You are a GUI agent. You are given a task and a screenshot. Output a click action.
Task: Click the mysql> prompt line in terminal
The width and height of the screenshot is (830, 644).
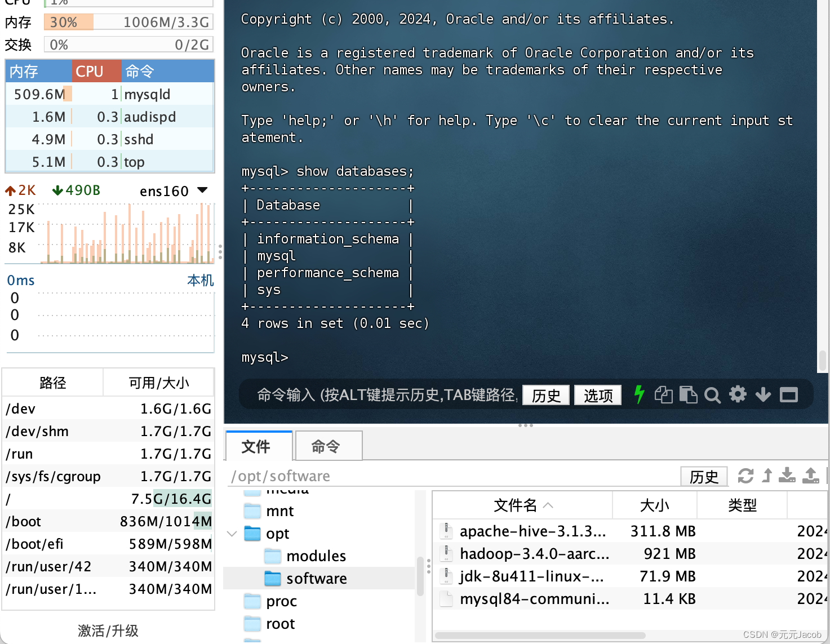pyautogui.click(x=264, y=357)
